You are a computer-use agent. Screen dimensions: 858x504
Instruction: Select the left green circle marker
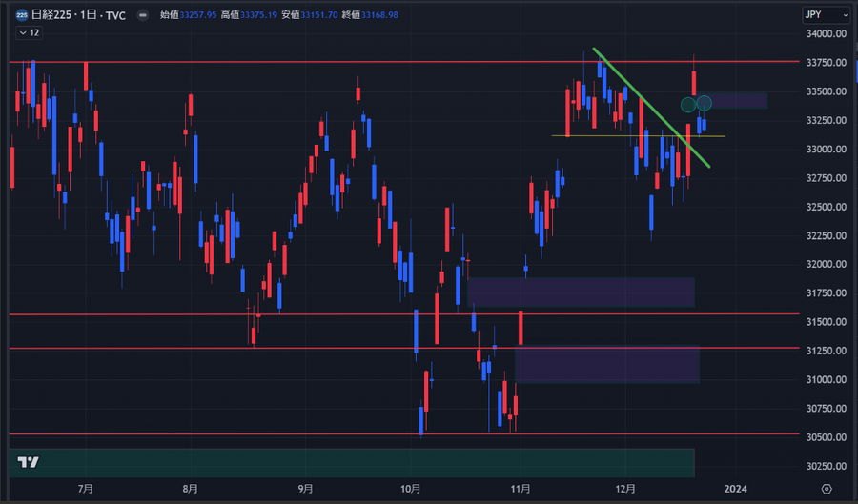coord(687,105)
